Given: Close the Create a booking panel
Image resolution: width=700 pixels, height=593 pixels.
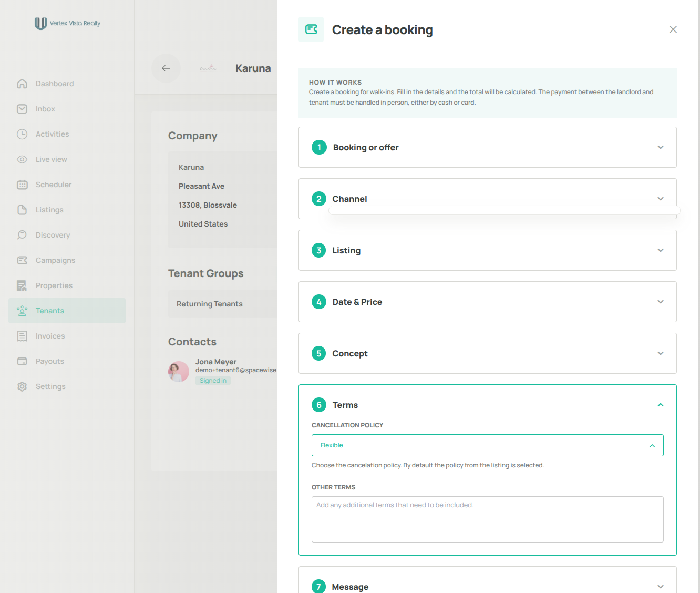Looking at the screenshot, I should [673, 29].
